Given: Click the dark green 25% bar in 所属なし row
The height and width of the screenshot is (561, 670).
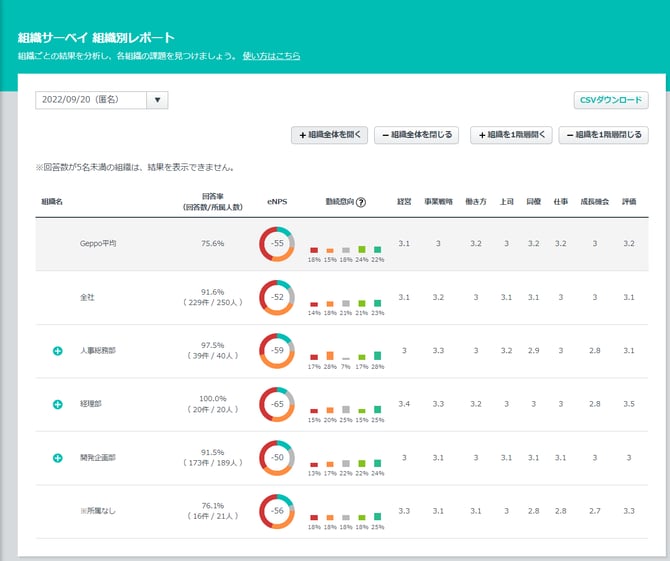Looking at the screenshot, I should [x=377, y=517].
